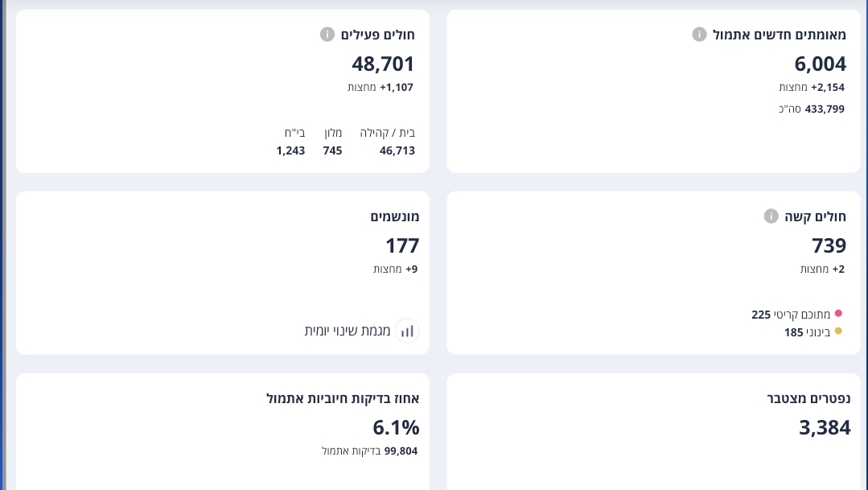Click the 6.1% positive tests percentage
This screenshot has height=490, width=868.
coord(396,428)
